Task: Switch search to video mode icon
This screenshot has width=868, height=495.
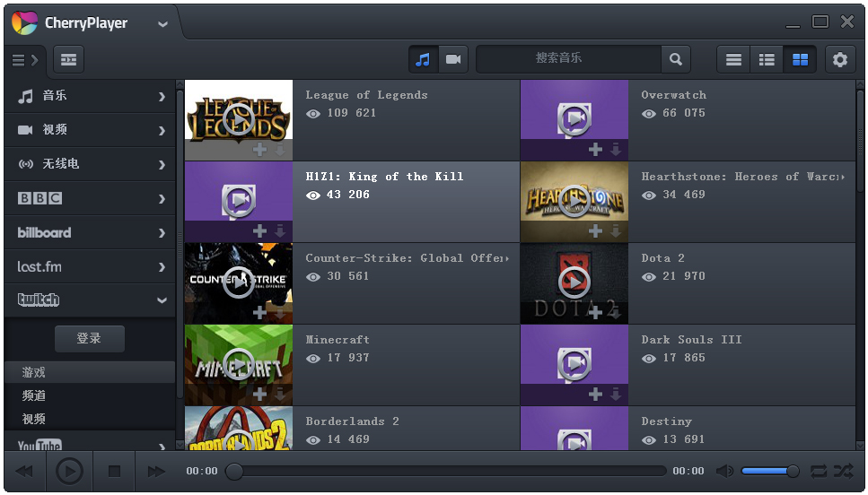Action: [453, 59]
